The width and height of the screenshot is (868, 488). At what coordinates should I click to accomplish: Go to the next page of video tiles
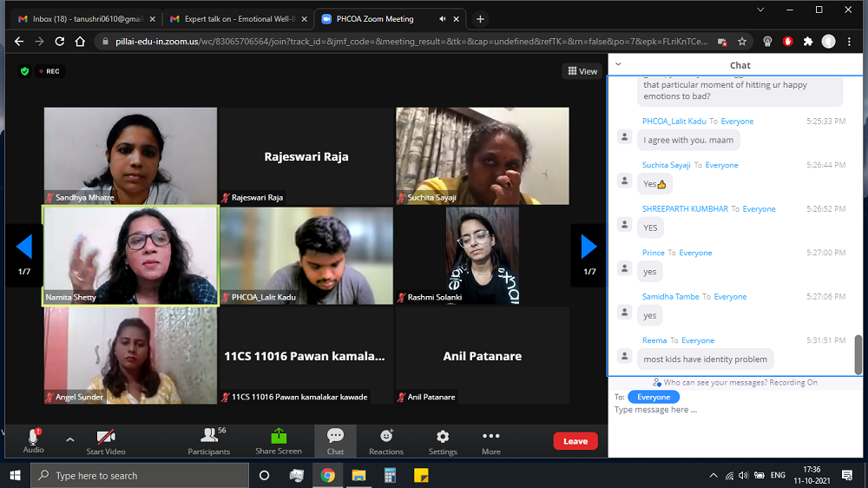tap(589, 247)
